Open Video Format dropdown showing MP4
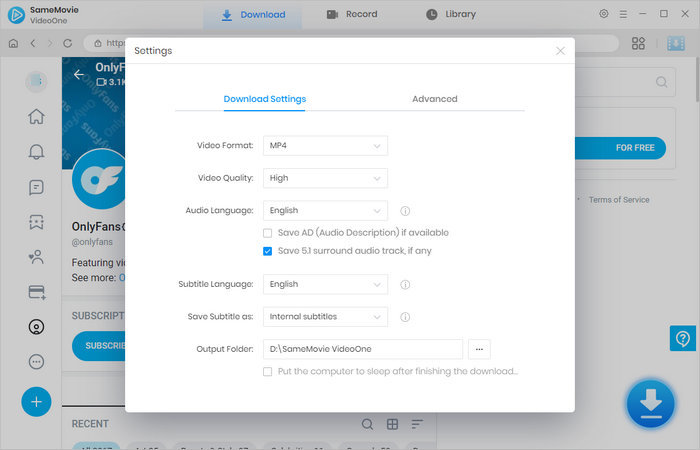The width and height of the screenshot is (700, 450). (325, 146)
